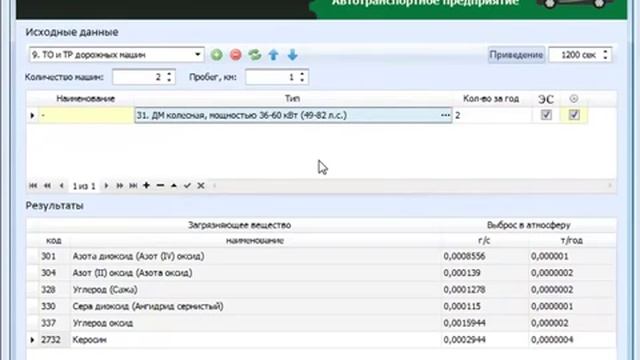Cancel edit with X navigator icon
The width and height of the screenshot is (640, 360).
[x=201, y=186]
